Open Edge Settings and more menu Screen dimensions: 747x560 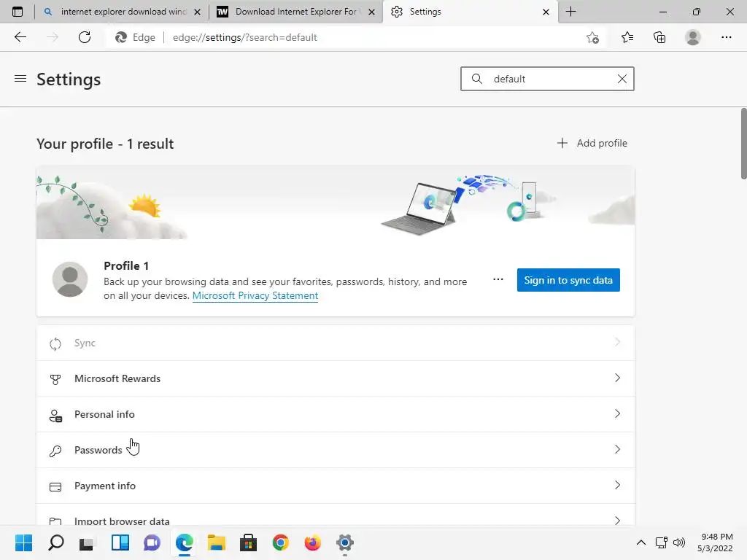(x=726, y=37)
